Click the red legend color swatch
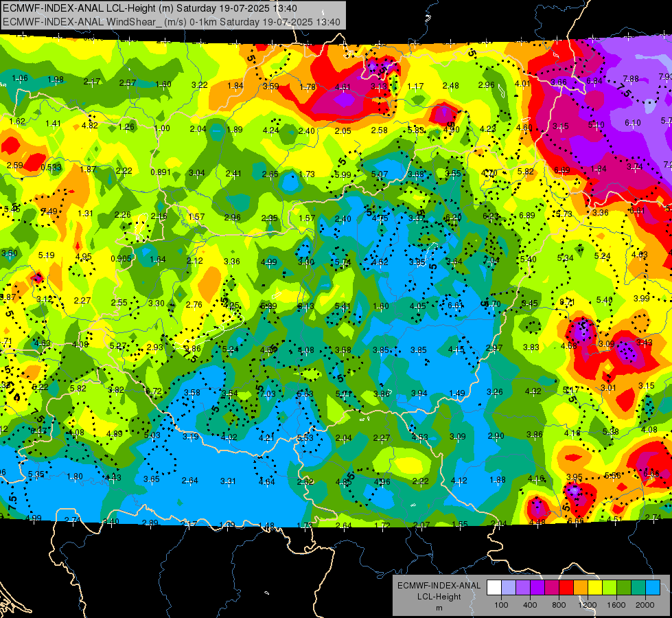 pos(566,587)
